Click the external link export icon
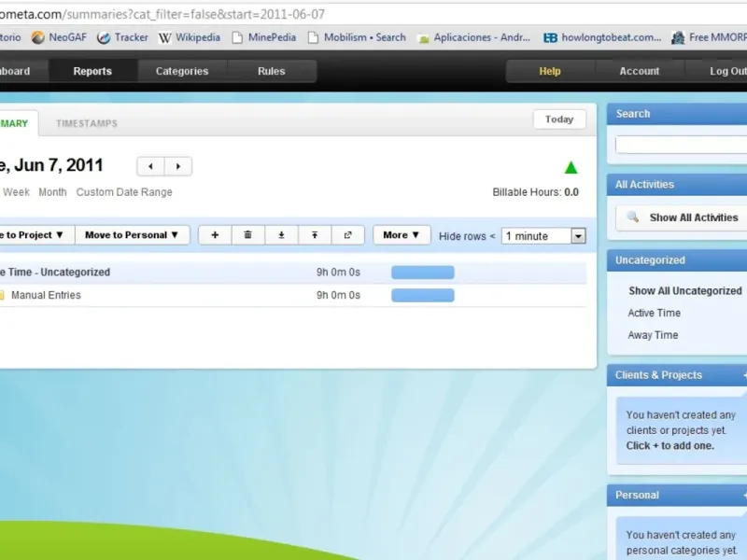The height and width of the screenshot is (560, 747). click(347, 235)
